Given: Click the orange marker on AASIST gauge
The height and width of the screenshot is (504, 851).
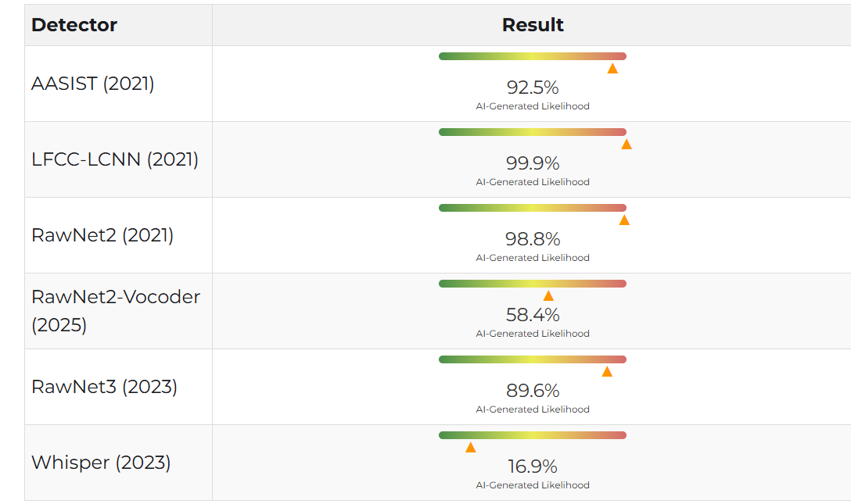Looking at the screenshot, I should point(612,68).
